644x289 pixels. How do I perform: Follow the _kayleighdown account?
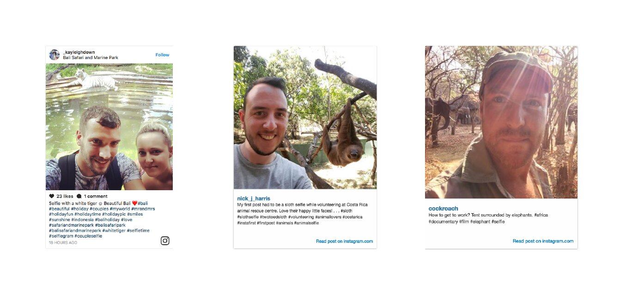point(162,55)
